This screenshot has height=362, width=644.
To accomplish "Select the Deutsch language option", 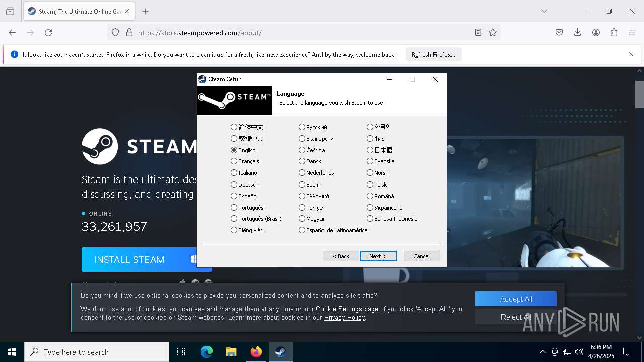I will click(245, 185).
